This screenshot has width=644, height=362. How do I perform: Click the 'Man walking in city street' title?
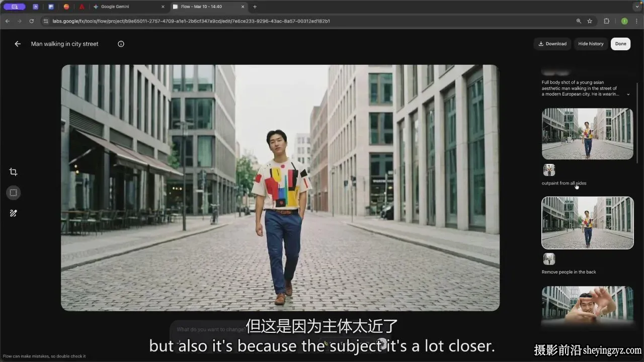(65, 44)
